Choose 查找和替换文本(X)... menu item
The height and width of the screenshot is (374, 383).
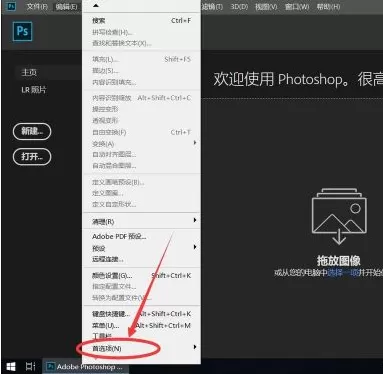coord(141,43)
